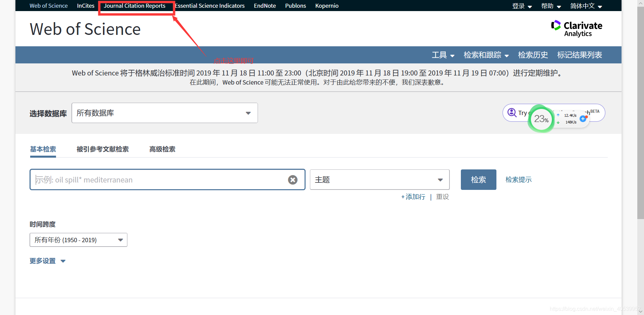Screen dimensions: 644x315
Task: Click the scrollbar down arrow
Action: point(640,311)
